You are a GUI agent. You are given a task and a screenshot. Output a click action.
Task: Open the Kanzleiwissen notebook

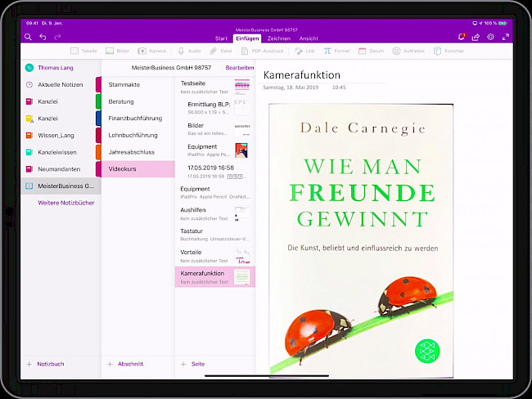point(57,152)
